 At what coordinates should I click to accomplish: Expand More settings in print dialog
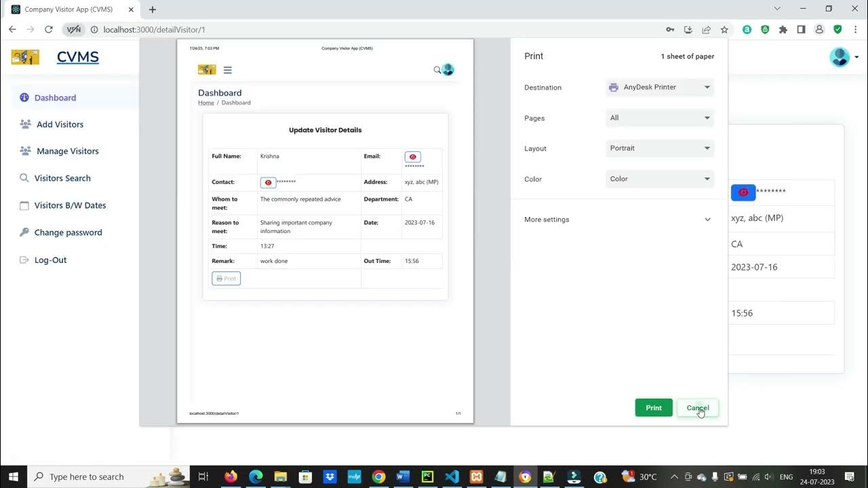tap(618, 220)
